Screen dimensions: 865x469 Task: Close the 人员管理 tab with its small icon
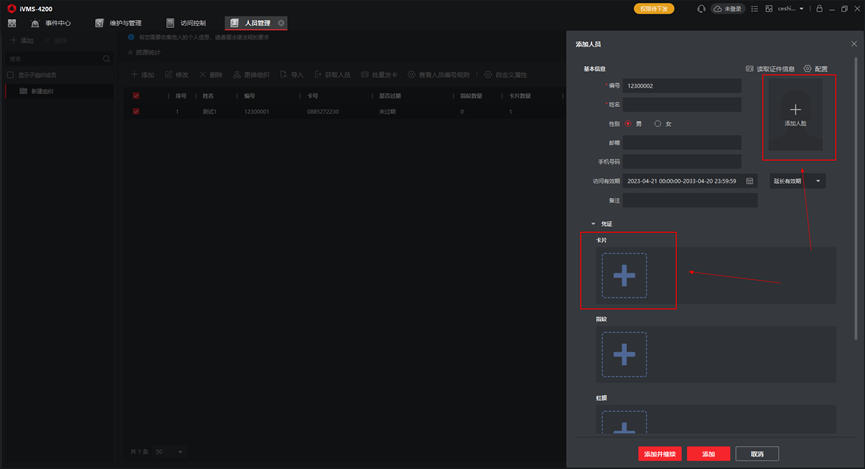click(x=281, y=23)
